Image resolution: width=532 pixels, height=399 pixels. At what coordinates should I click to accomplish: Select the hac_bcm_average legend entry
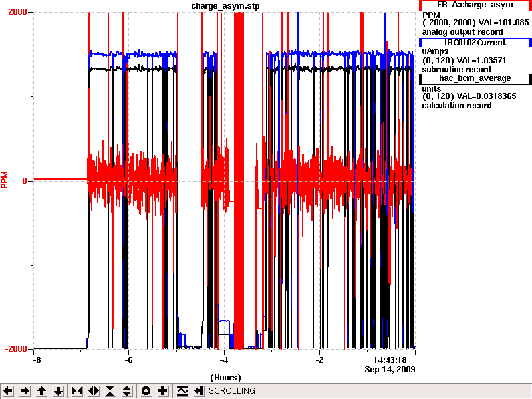(475, 78)
